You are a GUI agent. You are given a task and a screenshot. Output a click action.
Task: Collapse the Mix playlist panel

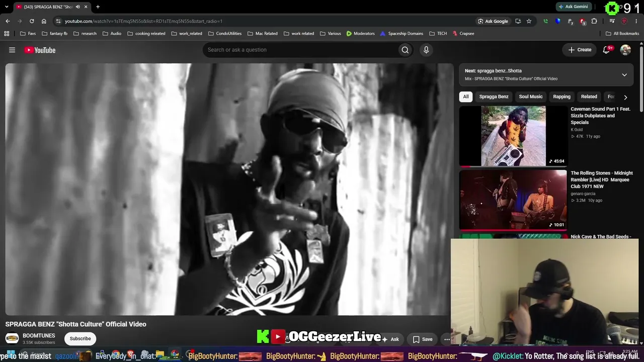pyautogui.click(x=624, y=75)
